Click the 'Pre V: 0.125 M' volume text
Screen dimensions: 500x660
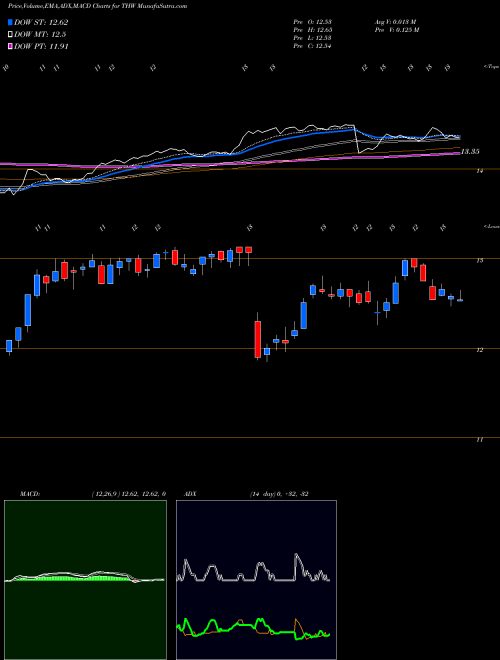click(398, 30)
